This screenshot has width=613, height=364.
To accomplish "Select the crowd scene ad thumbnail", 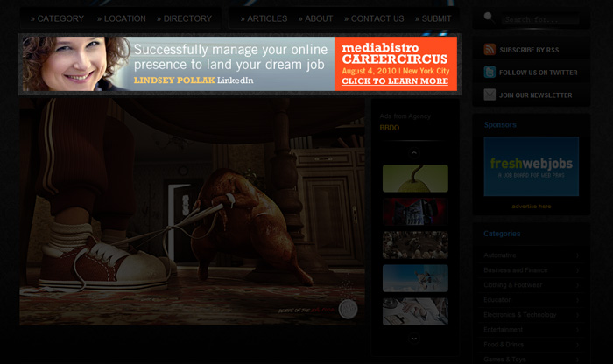I will coord(415,245).
